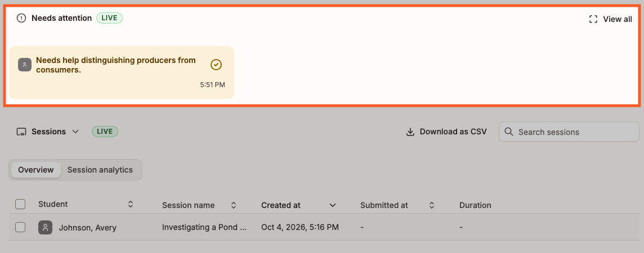Click the Needs attention alert icon

(21, 18)
